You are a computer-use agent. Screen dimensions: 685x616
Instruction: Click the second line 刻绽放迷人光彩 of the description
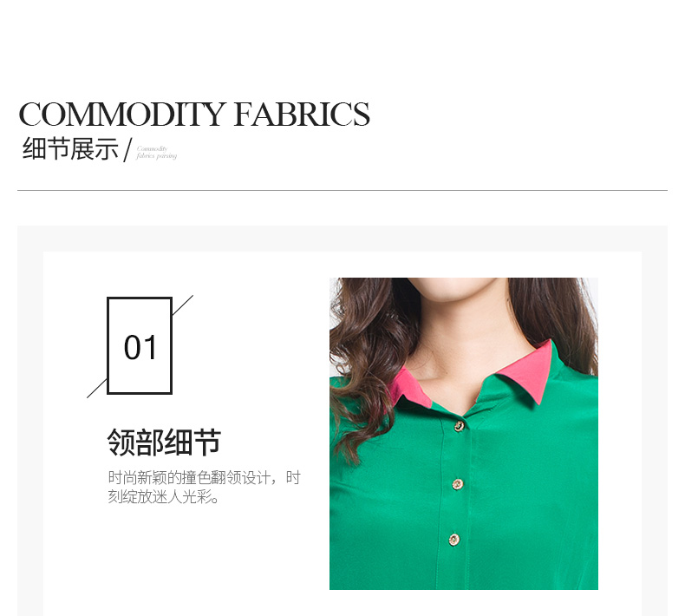[x=164, y=496]
